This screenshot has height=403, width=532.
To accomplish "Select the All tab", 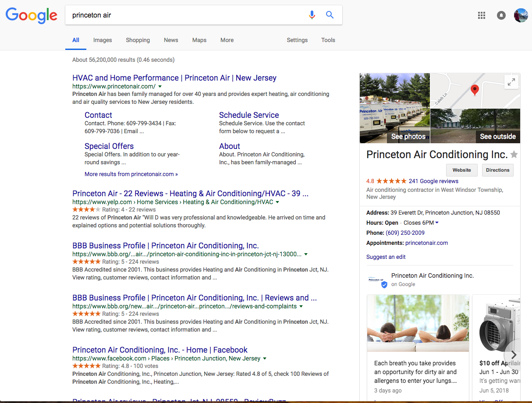I will 76,40.
